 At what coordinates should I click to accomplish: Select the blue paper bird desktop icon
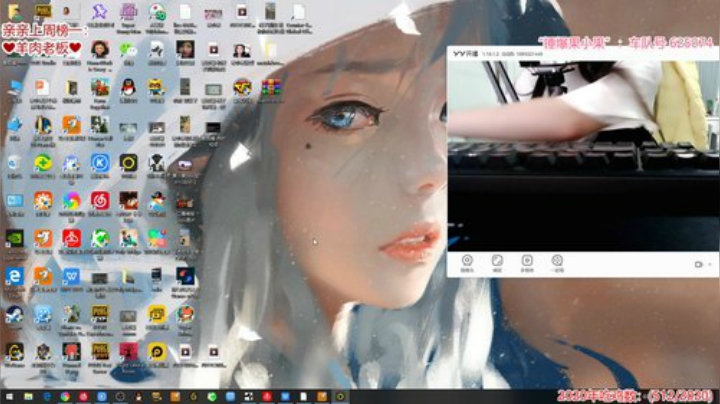click(x=15, y=125)
